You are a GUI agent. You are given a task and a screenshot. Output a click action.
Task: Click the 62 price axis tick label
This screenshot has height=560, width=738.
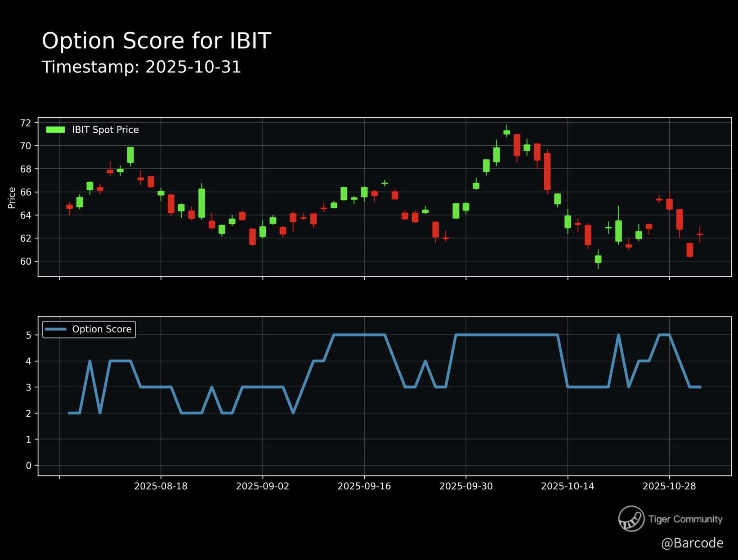(x=26, y=238)
